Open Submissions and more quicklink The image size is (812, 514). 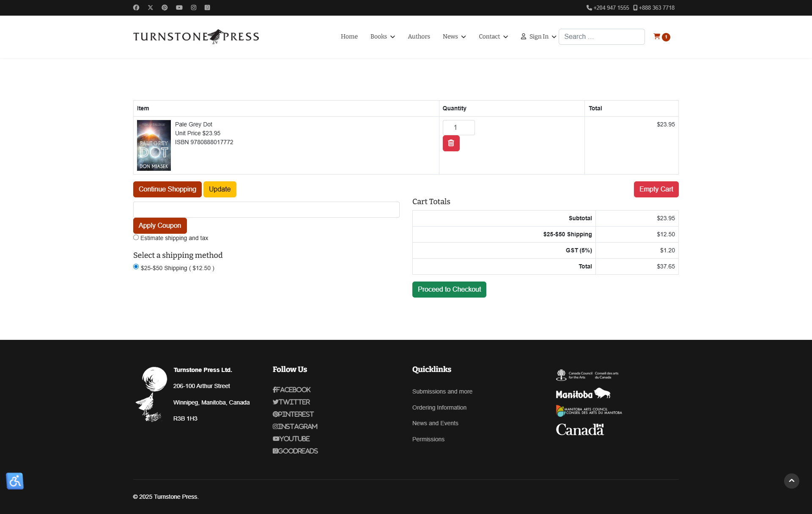pos(442,391)
